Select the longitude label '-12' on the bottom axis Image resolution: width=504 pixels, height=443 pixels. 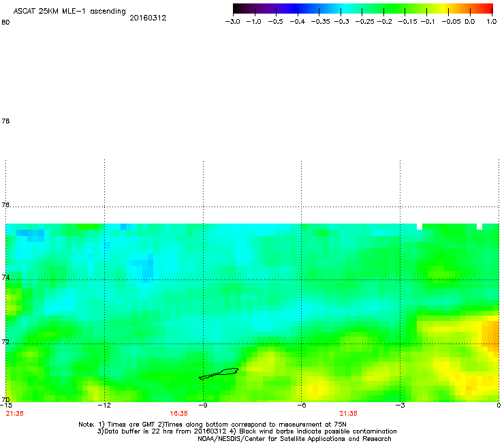[104, 406]
